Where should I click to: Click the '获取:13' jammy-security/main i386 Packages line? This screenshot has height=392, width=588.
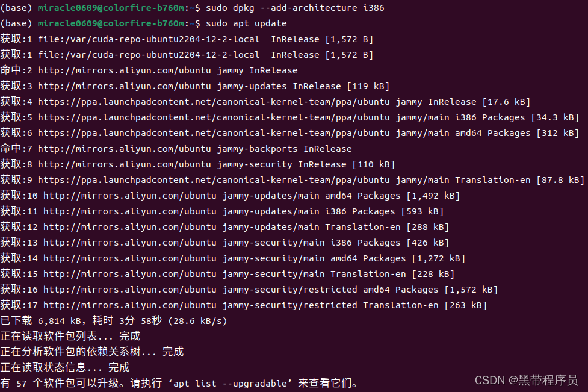click(224, 243)
